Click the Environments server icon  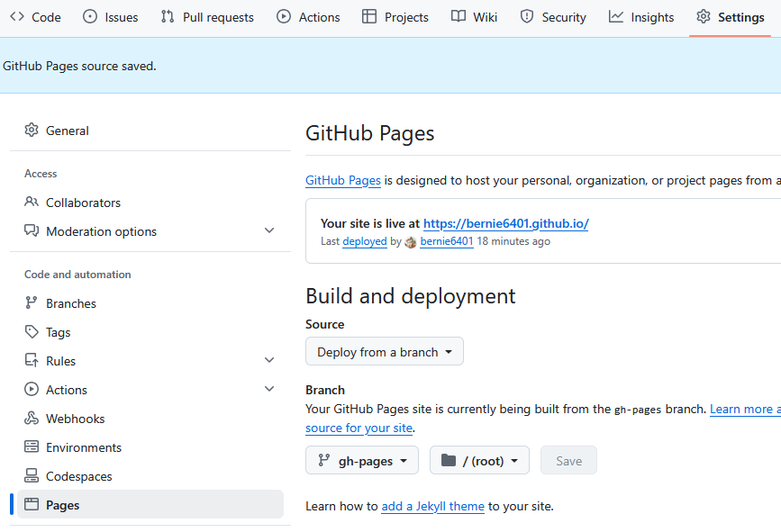tap(32, 446)
